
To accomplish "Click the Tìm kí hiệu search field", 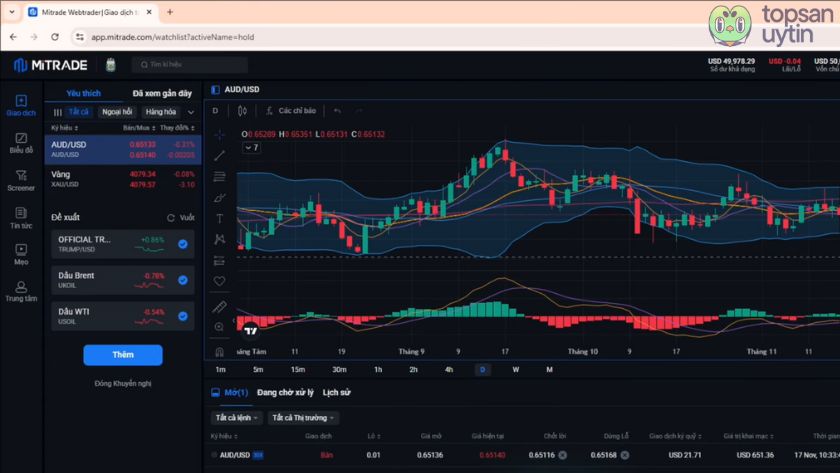I will [x=190, y=65].
